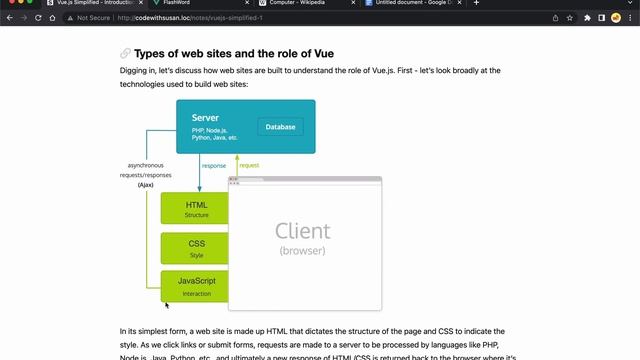
Task: Click the share icon in address bar
Action: pos(555,18)
